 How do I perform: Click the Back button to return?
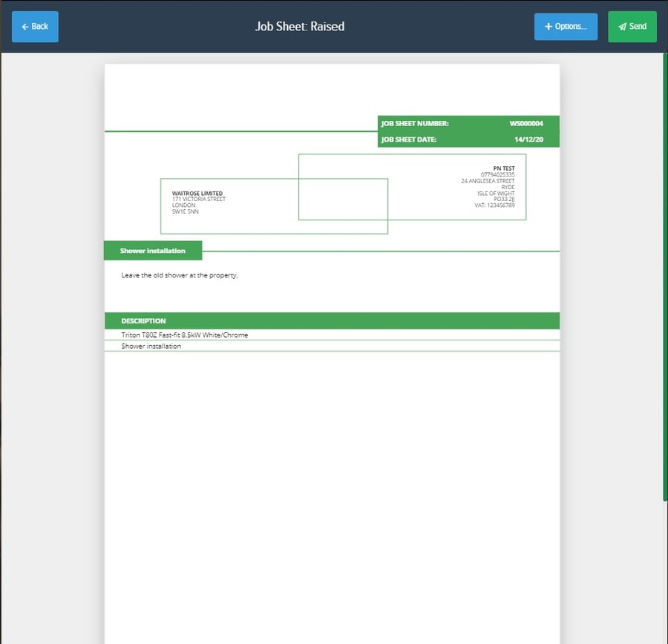tap(35, 27)
